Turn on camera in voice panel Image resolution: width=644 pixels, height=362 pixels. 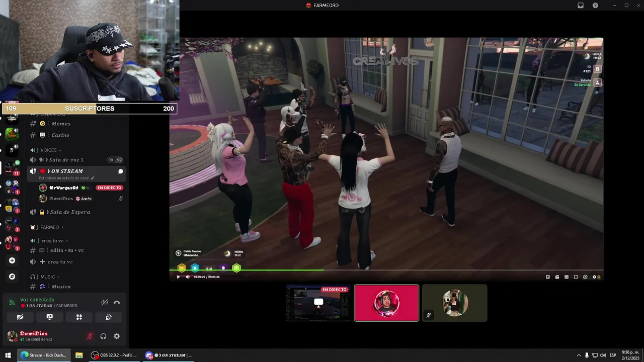[x=20, y=317]
